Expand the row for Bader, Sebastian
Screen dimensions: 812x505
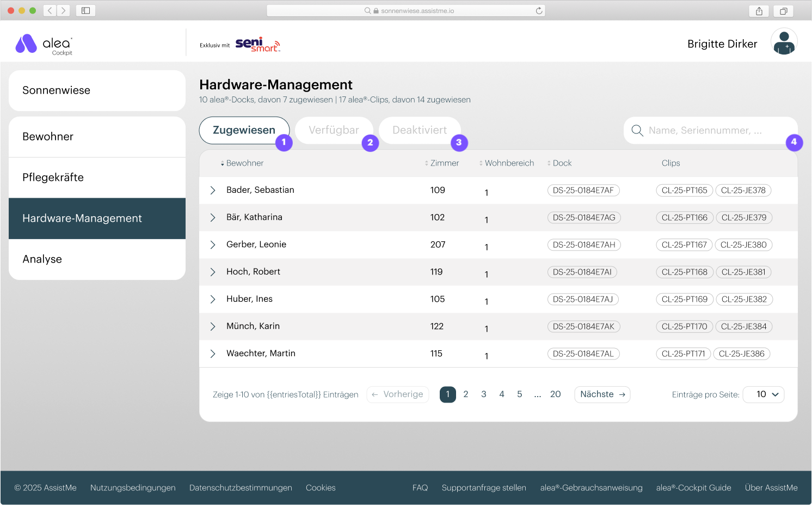(x=213, y=190)
